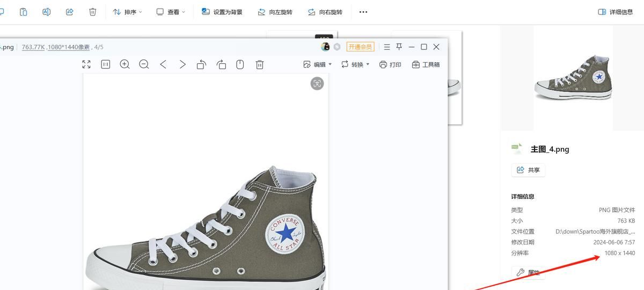Show image at actual 1:1 size
This screenshot has width=644, height=290.
tap(106, 64)
